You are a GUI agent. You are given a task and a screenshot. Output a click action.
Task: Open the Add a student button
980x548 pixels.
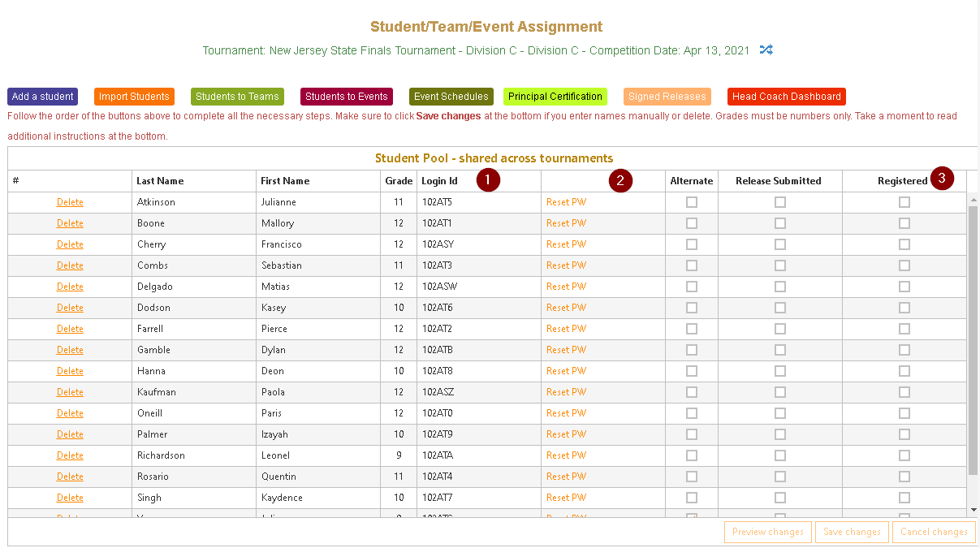pos(42,97)
